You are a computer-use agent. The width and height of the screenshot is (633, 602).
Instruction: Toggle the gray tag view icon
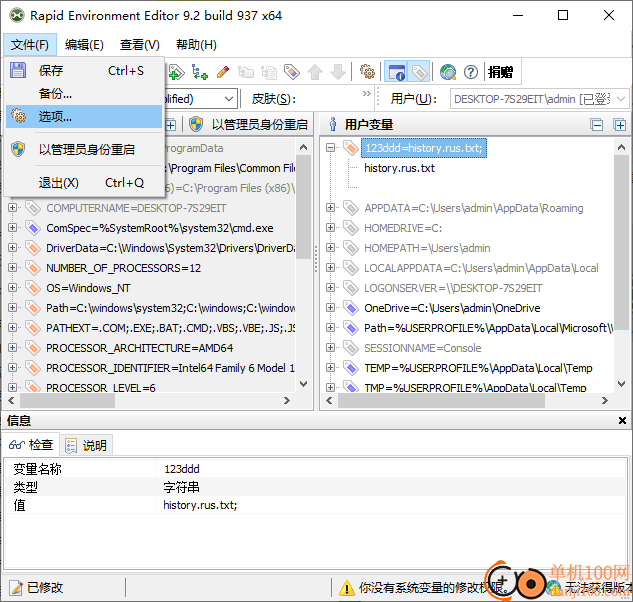pos(419,72)
